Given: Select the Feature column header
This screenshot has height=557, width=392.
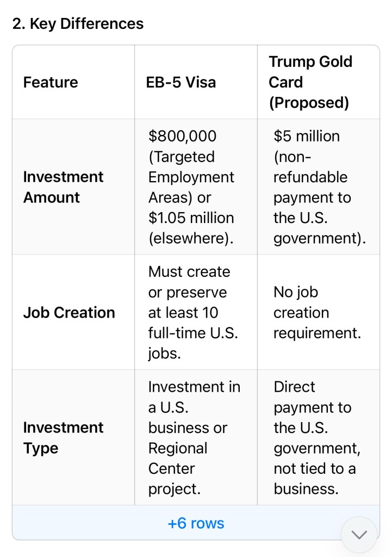Looking at the screenshot, I should click(51, 82).
